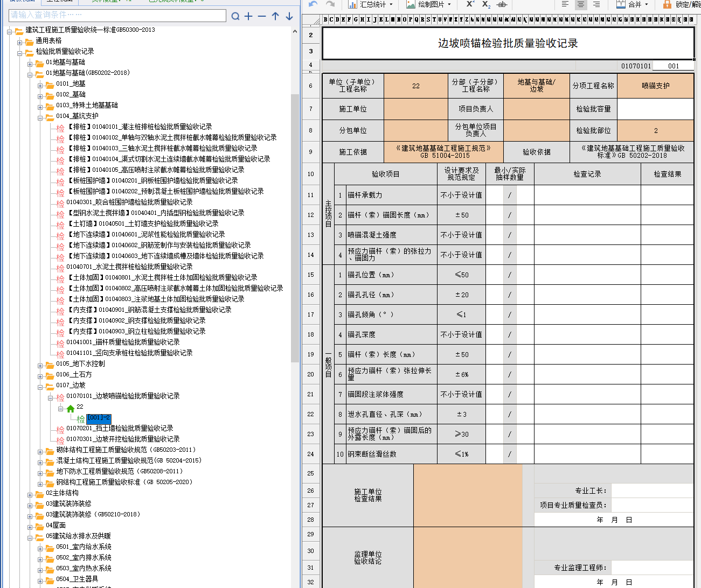Click green house icon beside 22

(71, 408)
